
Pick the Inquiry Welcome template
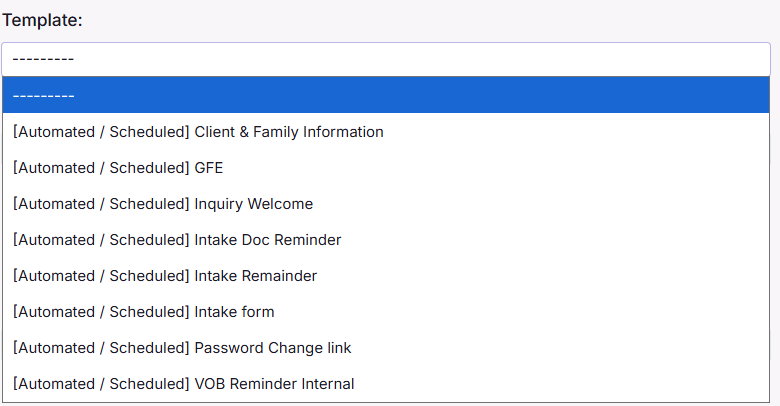point(163,204)
